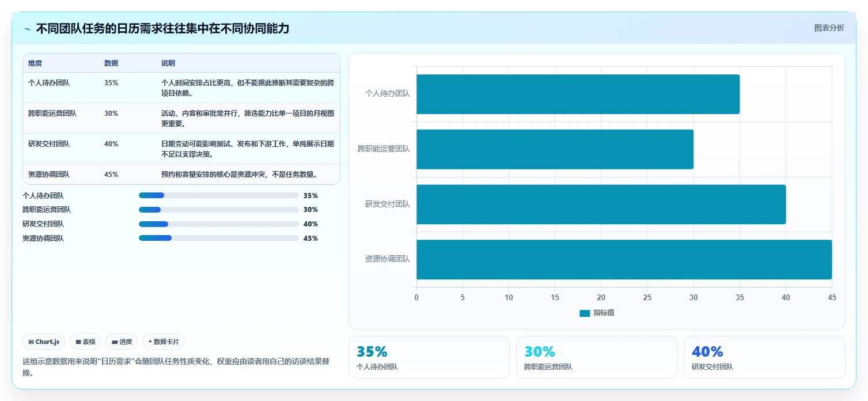Viewport: 868px width, 401px height.
Task: Click the 个人待办团队 progress bar
Action: click(219, 195)
